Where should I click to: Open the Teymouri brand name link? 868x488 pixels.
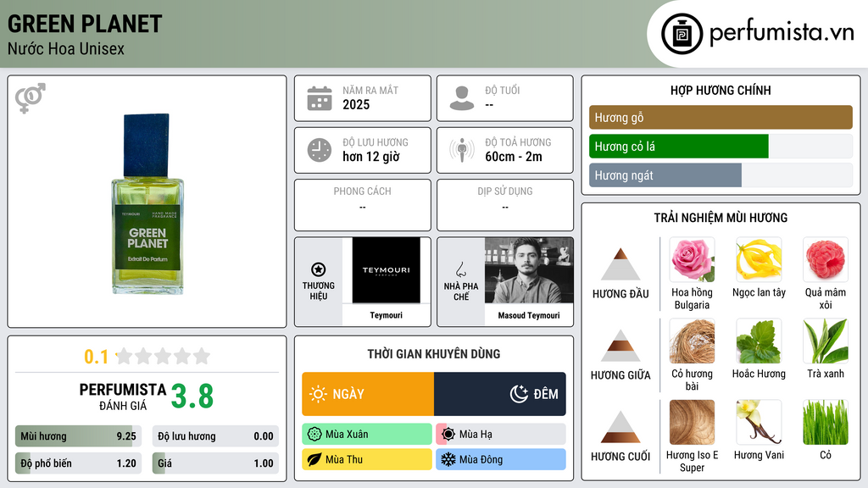tap(387, 315)
